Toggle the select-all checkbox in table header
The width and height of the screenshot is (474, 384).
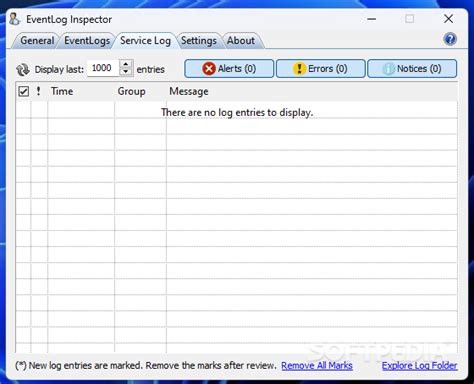click(x=23, y=91)
